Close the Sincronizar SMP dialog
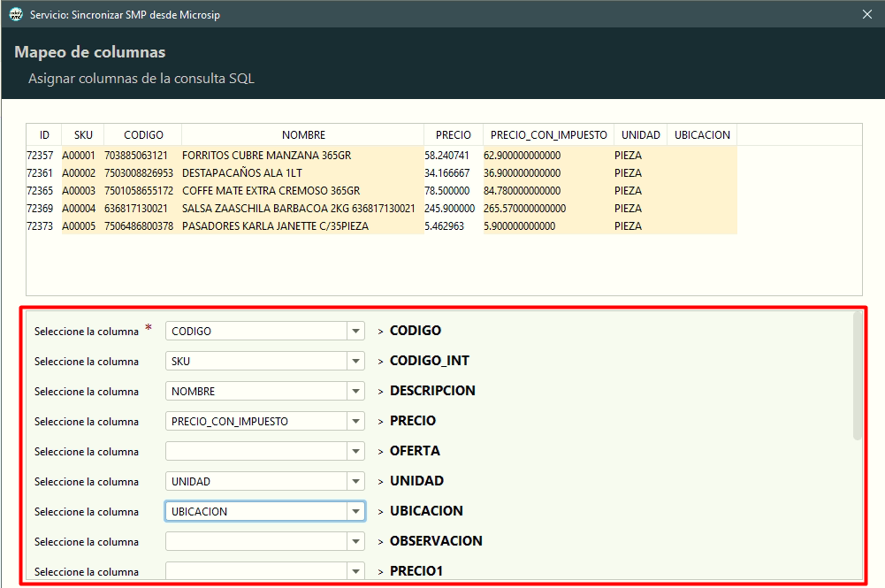This screenshot has width=885, height=588. click(867, 14)
